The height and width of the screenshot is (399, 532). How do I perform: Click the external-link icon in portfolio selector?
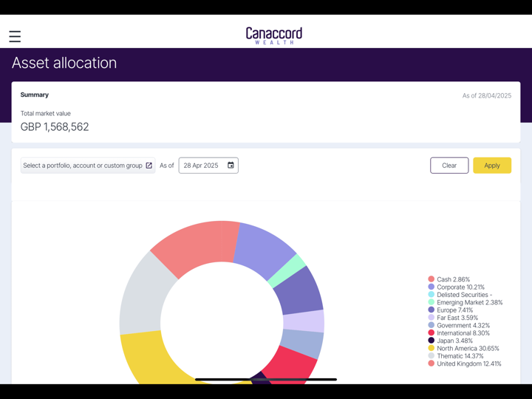[149, 166]
